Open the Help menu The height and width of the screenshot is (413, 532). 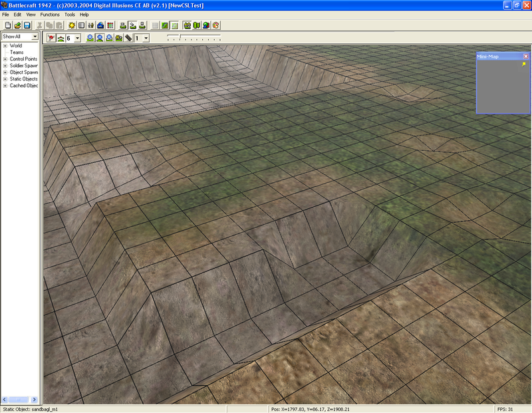click(84, 15)
